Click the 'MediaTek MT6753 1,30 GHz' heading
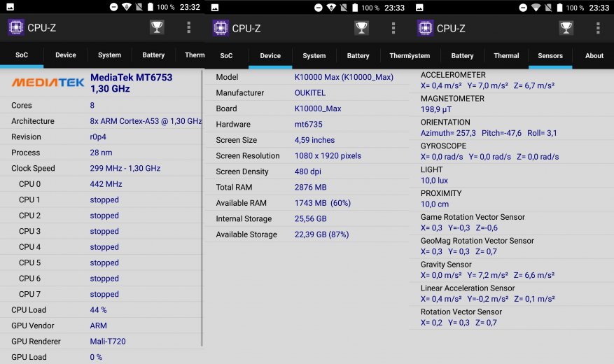 (131, 83)
